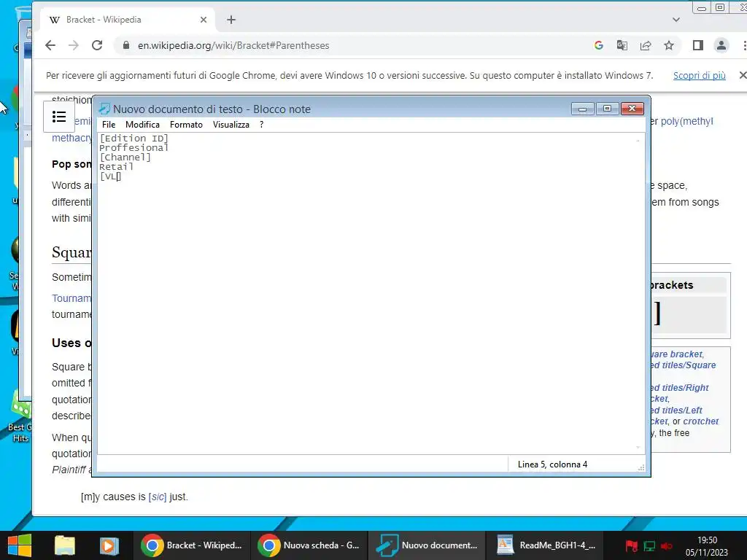Open the Chrome profile avatar
747x560 pixels.
[x=721, y=45]
